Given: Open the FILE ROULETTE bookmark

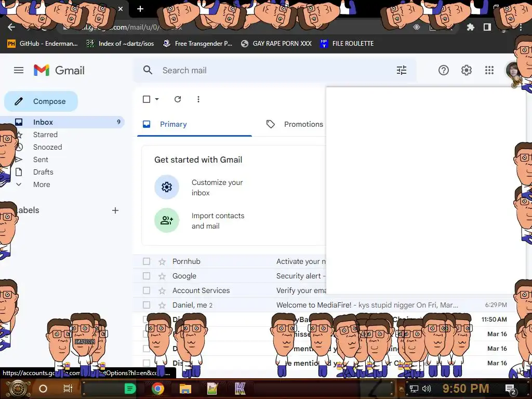Looking at the screenshot, I should pyautogui.click(x=347, y=44).
